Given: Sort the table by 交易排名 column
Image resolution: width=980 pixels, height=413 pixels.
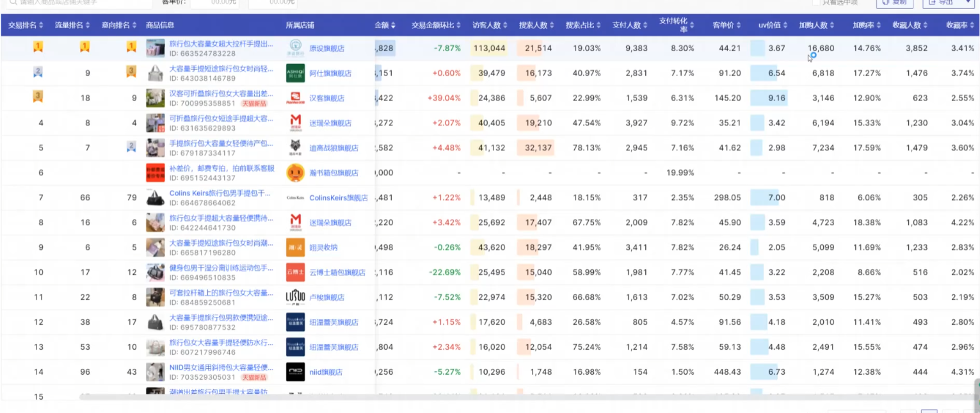Looking at the screenshot, I should tap(26, 26).
